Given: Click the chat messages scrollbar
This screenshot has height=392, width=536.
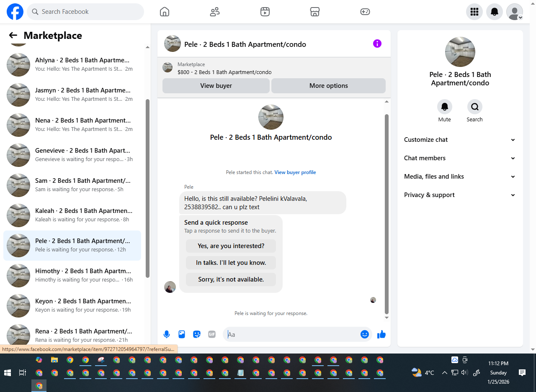Looking at the screenshot, I should point(387,213).
